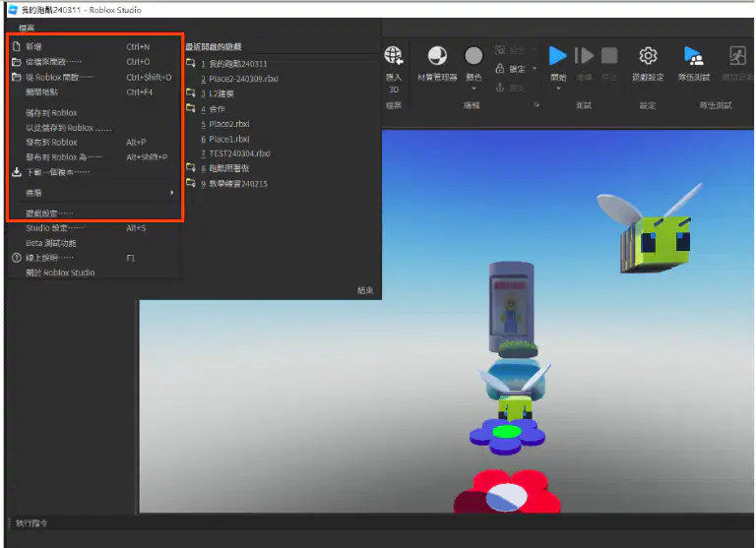Screen dimensions: 756x548
Task: Click the new-file page icon beside 新增
Action: 17,46
